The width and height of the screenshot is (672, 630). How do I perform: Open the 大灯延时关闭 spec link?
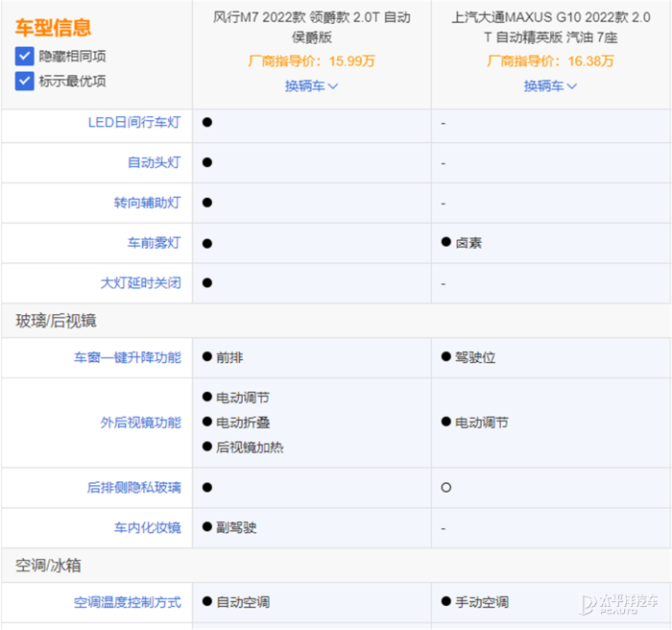click(140, 283)
